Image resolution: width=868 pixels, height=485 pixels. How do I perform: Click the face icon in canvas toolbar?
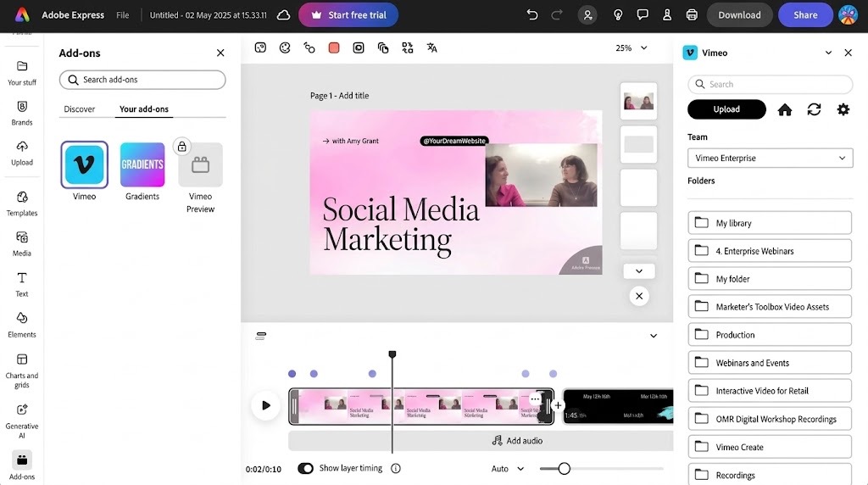[285, 48]
